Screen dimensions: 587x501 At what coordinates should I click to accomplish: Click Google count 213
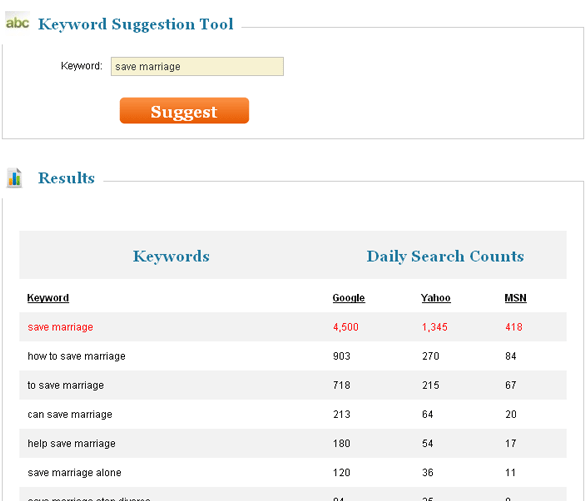tap(342, 415)
